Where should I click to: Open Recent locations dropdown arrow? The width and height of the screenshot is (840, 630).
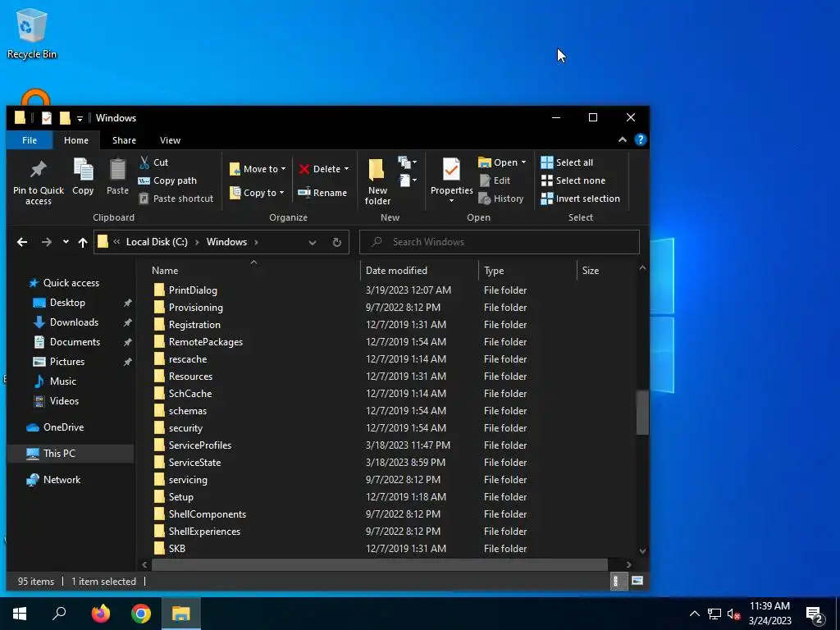click(66, 242)
